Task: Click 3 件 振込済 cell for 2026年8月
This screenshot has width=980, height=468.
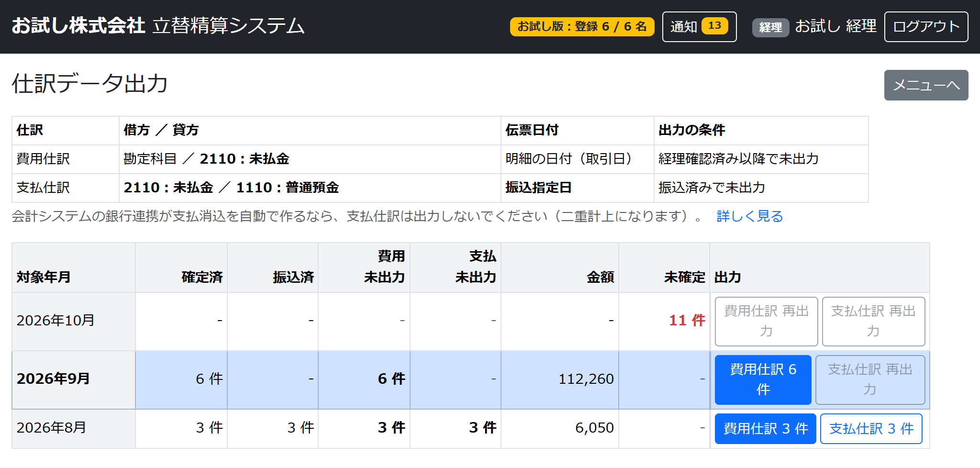Action: click(273, 428)
